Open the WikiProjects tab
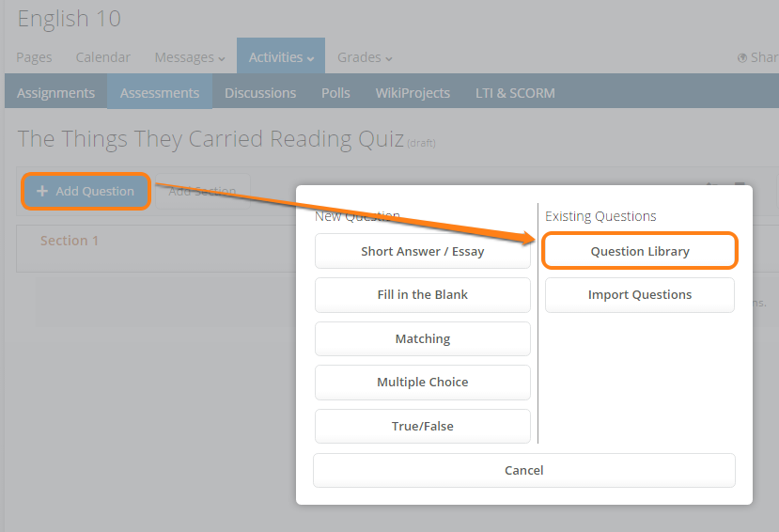The width and height of the screenshot is (779, 532). click(x=413, y=93)
